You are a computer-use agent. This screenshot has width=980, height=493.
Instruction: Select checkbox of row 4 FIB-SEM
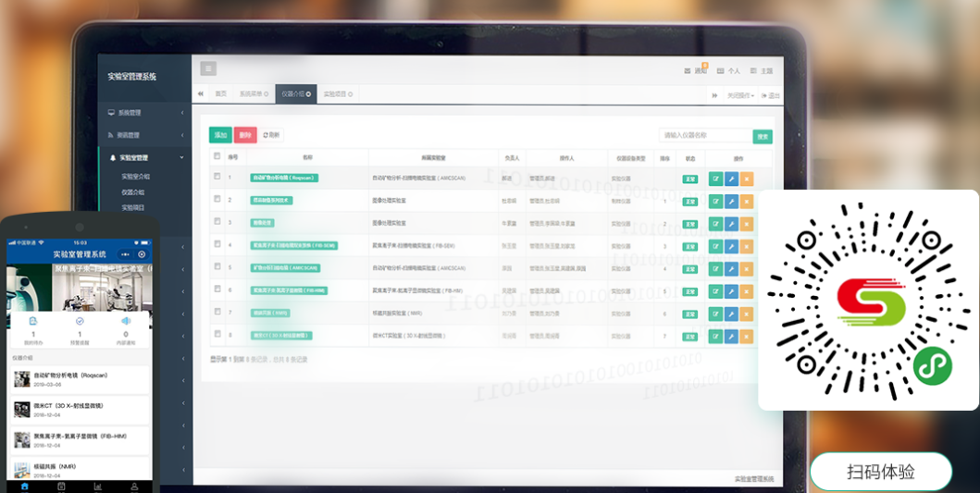pos(217,243)
